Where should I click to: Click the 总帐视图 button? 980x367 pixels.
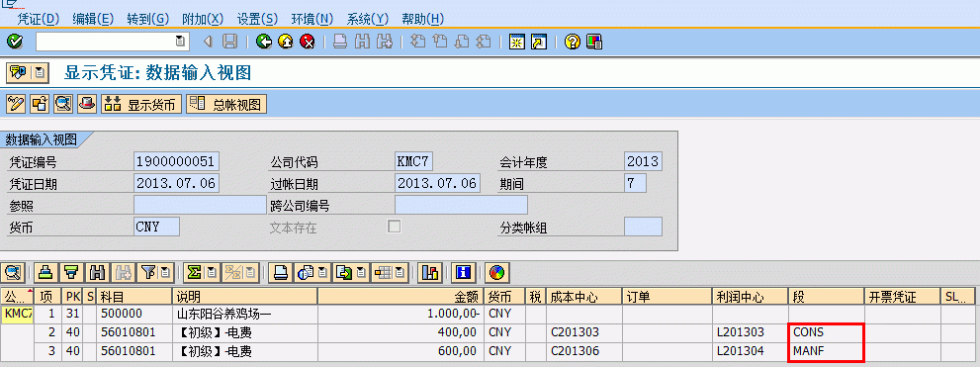point(226,104)
